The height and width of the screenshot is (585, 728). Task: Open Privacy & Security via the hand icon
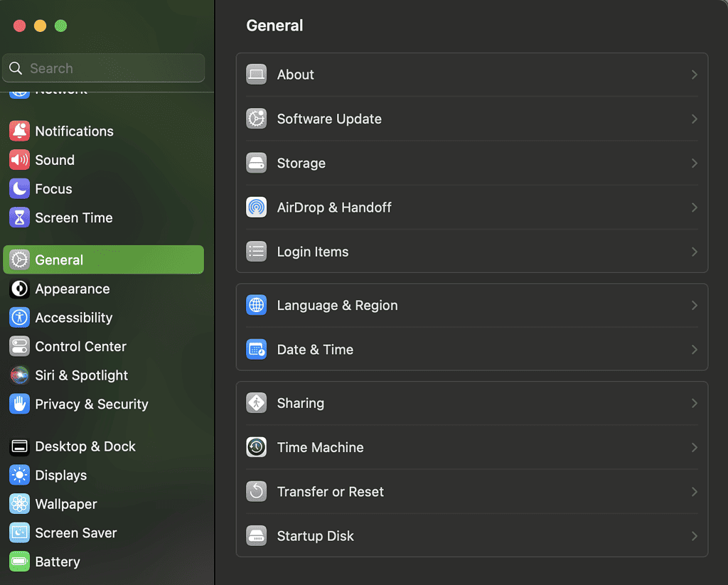[18, 404]
